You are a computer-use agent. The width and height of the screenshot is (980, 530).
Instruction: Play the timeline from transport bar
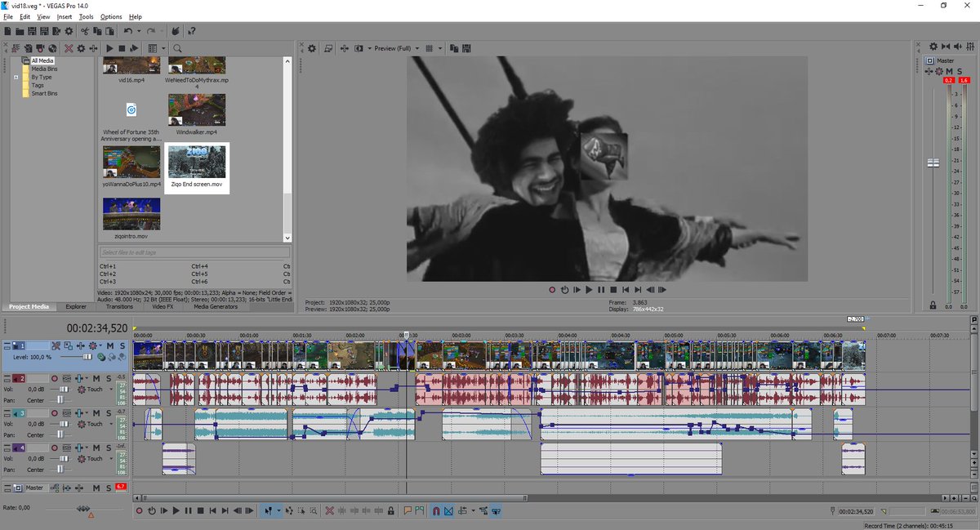[176, 510]
